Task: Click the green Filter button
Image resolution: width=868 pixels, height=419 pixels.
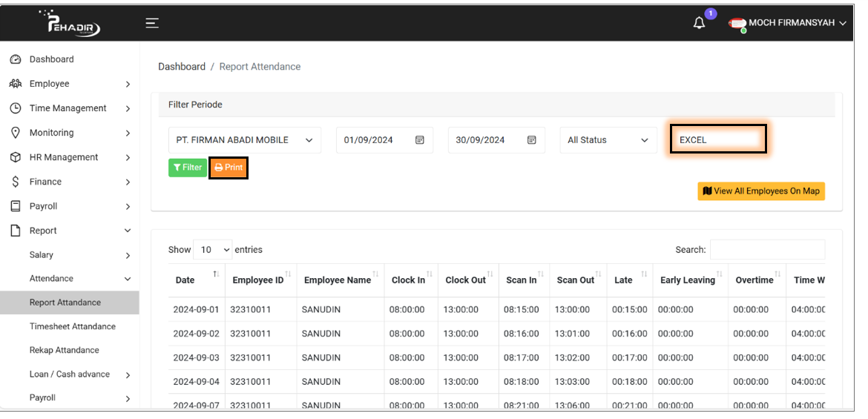Action: pos(188,168)
